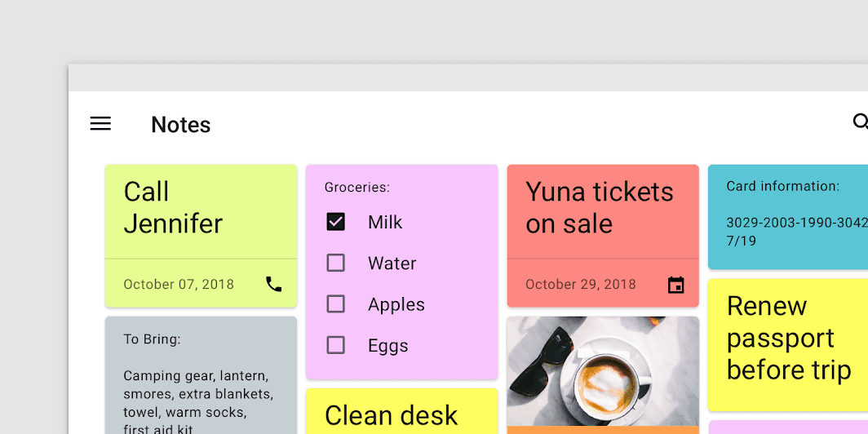Open the Call Jennifer note
The image size is (868, 434).
(x=201, y=236)
